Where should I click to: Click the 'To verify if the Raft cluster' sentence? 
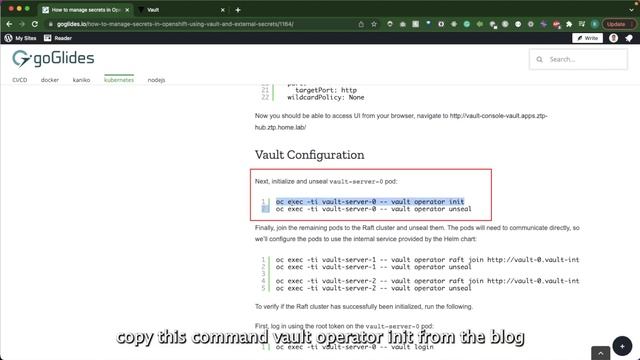(364, 307)
